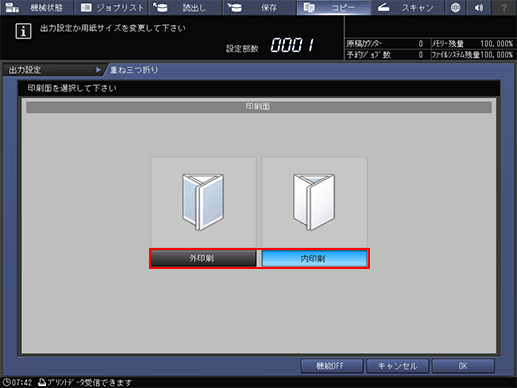
Task: Click the 予約ジョブ数 reserved jobs value
Action: click(x=421, y=55)
